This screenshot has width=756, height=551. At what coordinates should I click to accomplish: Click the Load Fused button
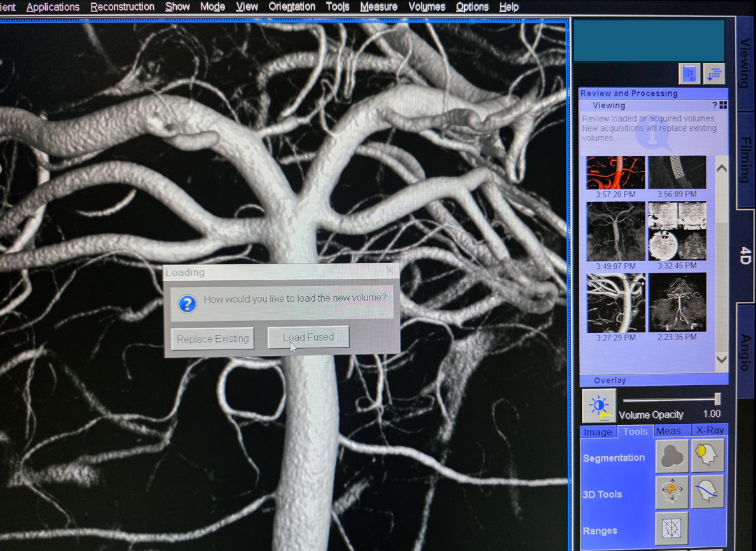coord(308,337)
